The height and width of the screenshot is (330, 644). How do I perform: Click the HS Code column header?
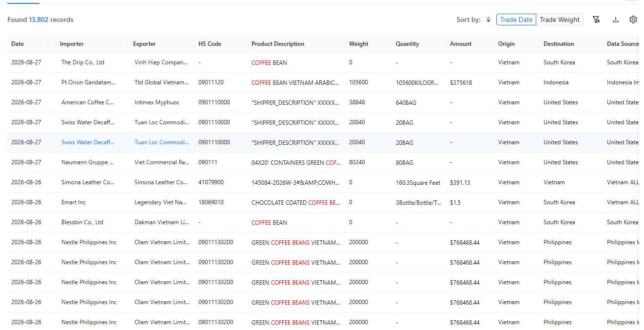coord(210,44)
